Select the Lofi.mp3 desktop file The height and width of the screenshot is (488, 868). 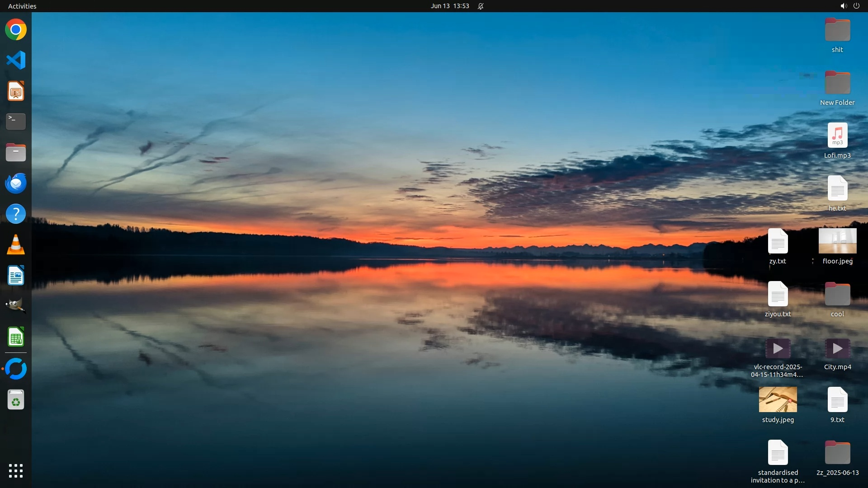837,136
